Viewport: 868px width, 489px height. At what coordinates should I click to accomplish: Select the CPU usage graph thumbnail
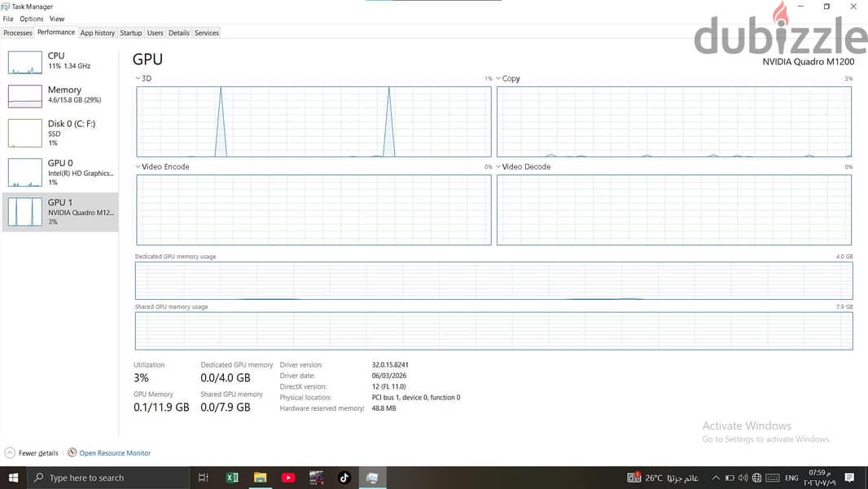click(25, 63)
